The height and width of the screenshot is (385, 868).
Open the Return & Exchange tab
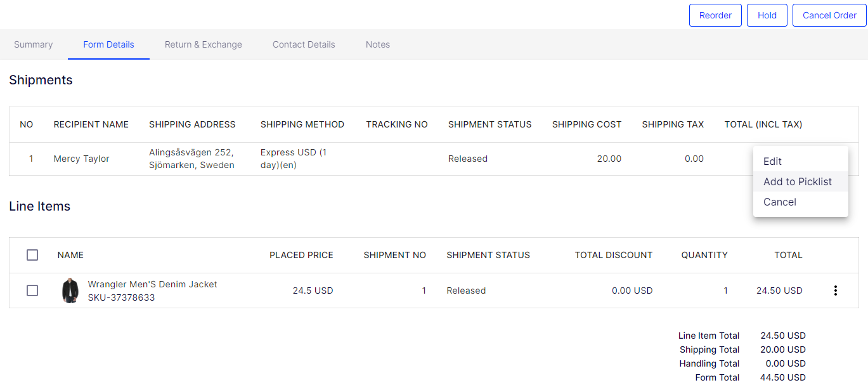tap(203, 44)
